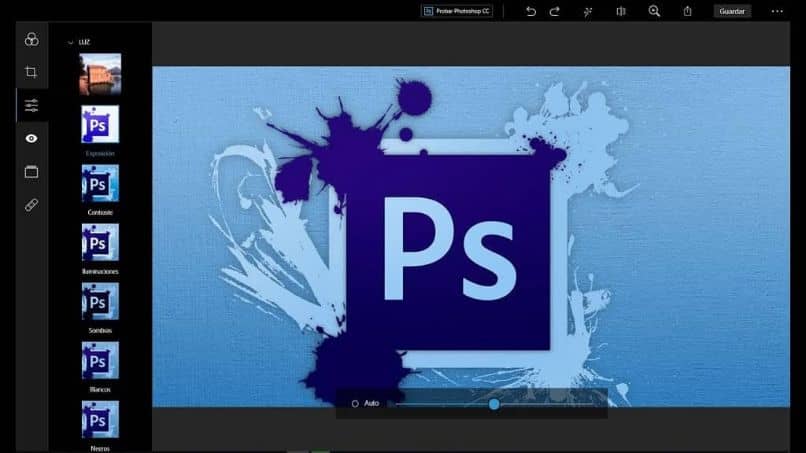Image resolution: width=806 pixels, height=453 pixels.
Task: Share the image via share icon
Action: [x=687, y=11]
